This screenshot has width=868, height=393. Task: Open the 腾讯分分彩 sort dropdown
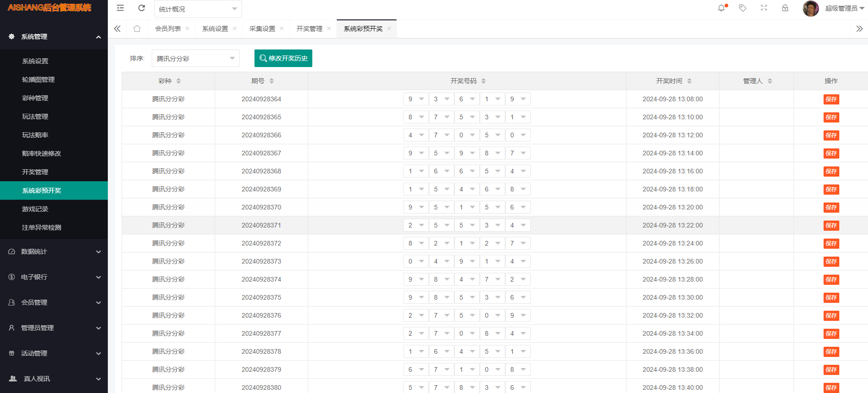pyautogui.click(x=195, y=59)
